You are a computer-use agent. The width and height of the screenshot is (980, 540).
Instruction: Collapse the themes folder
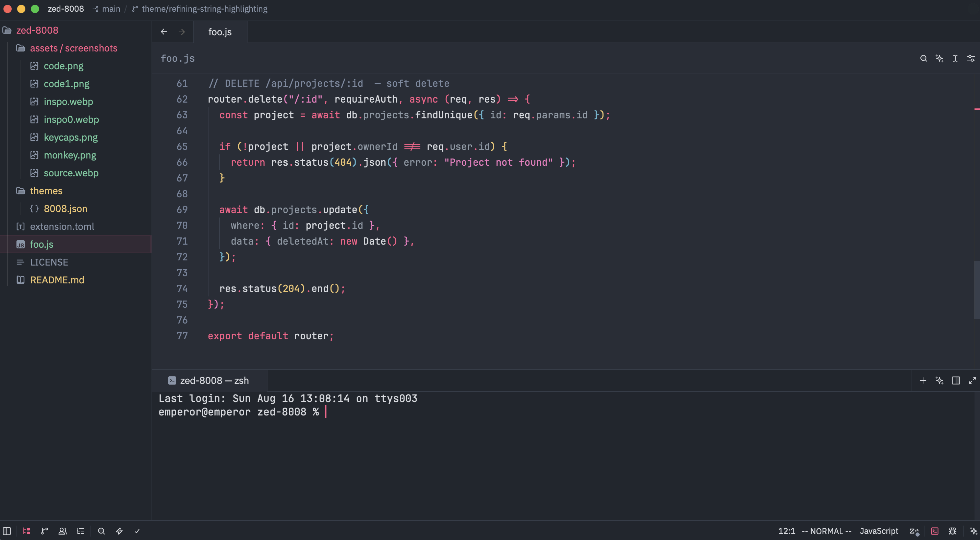click(x=76, y=191)
